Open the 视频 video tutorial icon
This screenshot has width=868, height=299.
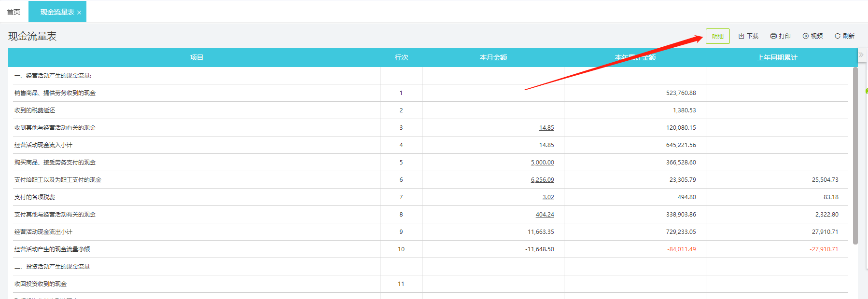point(806,36)
